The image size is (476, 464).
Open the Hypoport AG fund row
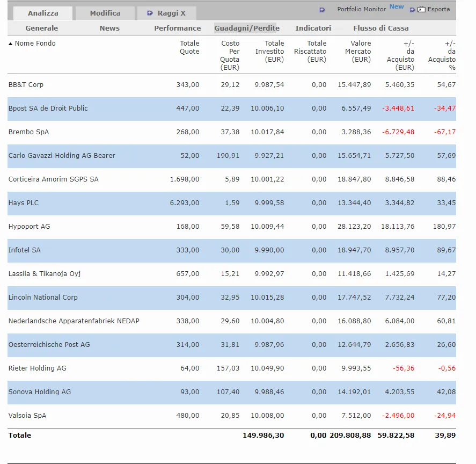point(29,226)
